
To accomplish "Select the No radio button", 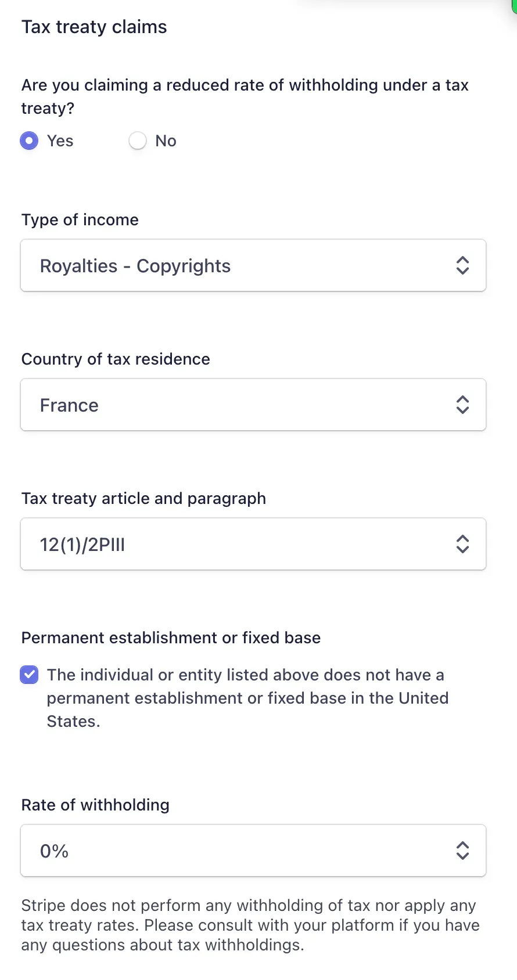I will click(x=138, y=141).
